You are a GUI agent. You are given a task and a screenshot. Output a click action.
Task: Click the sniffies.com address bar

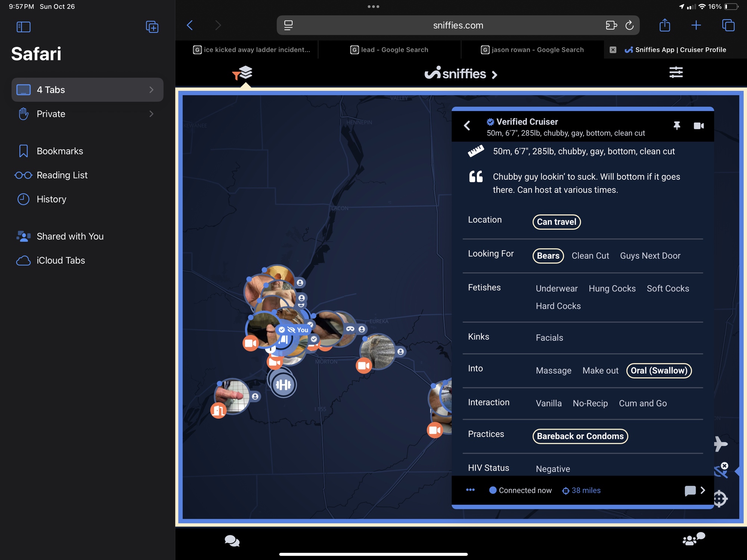[458, 25]
